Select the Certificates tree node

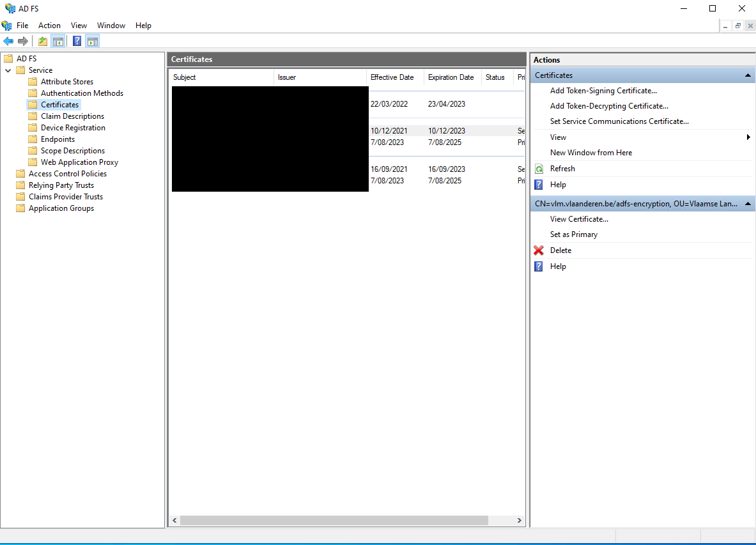tap(59, 105)
